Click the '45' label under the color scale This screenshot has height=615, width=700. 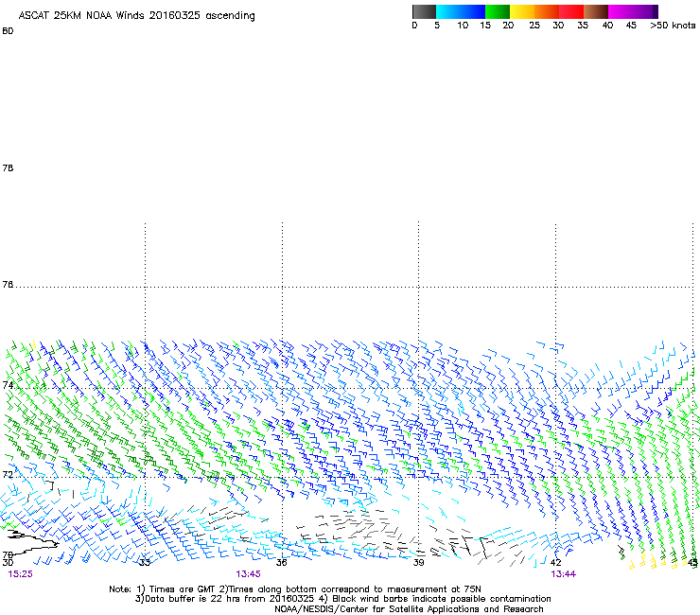tap(631, 26)
